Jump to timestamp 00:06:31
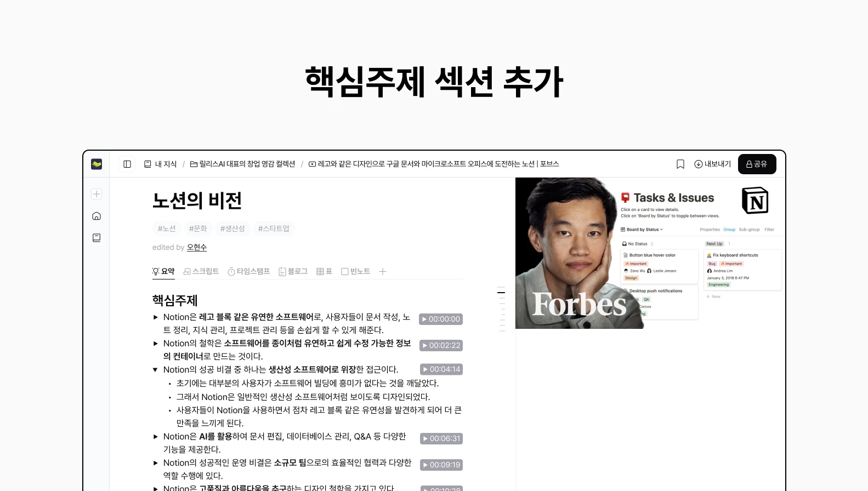The width and height of the screenshot is (868, 491). (x=441, y=438)
